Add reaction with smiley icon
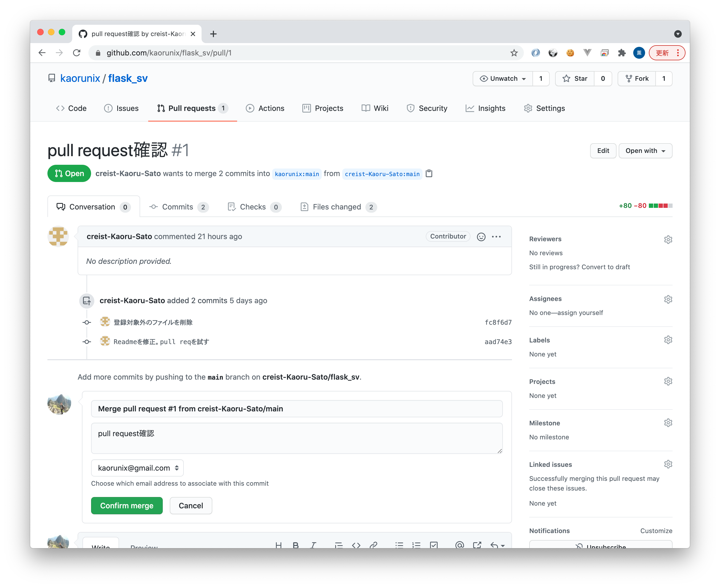 (x=481, y=236)
